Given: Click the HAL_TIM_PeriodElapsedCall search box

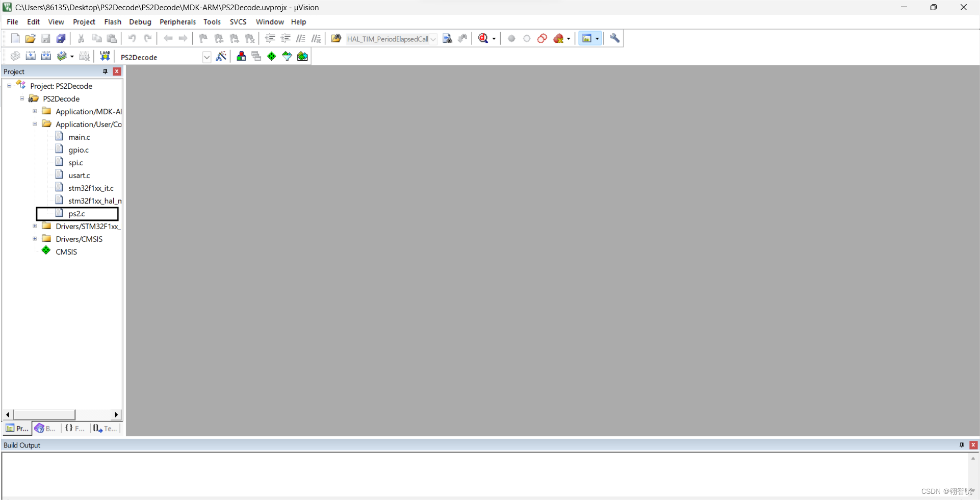Looking at the screenshot, I should [388, 39].
